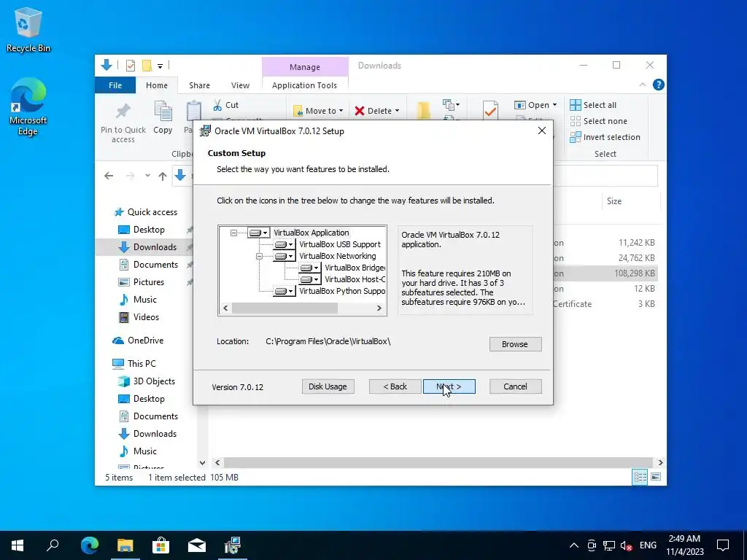Open volume control in system tray
The width and height of the screenshot is (747, 560).
click(627, 545)
